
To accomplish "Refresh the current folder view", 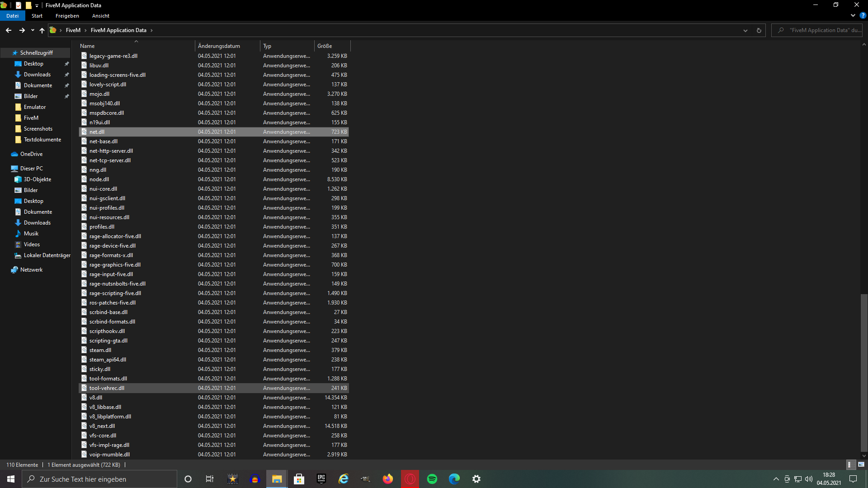I will coord(759,30).
